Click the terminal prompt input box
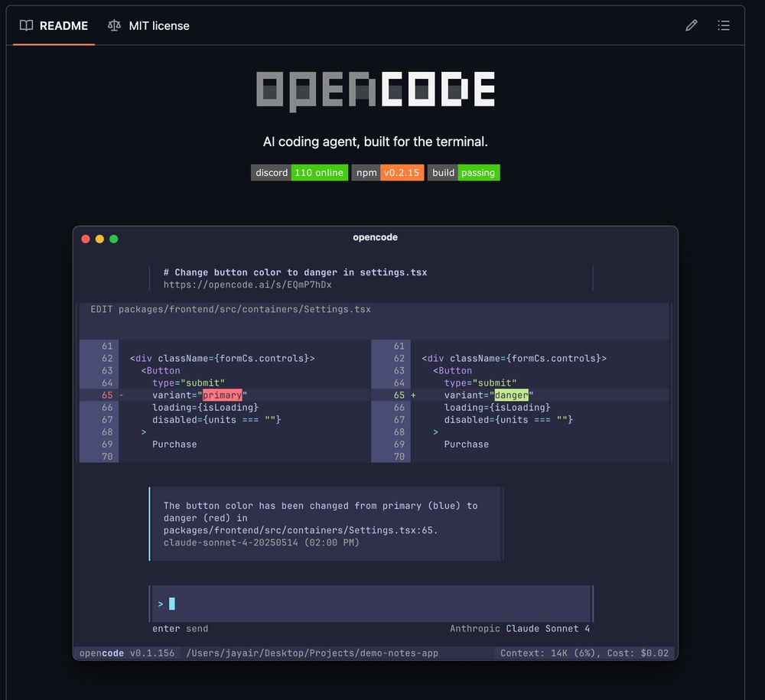 tap(371, 604)
